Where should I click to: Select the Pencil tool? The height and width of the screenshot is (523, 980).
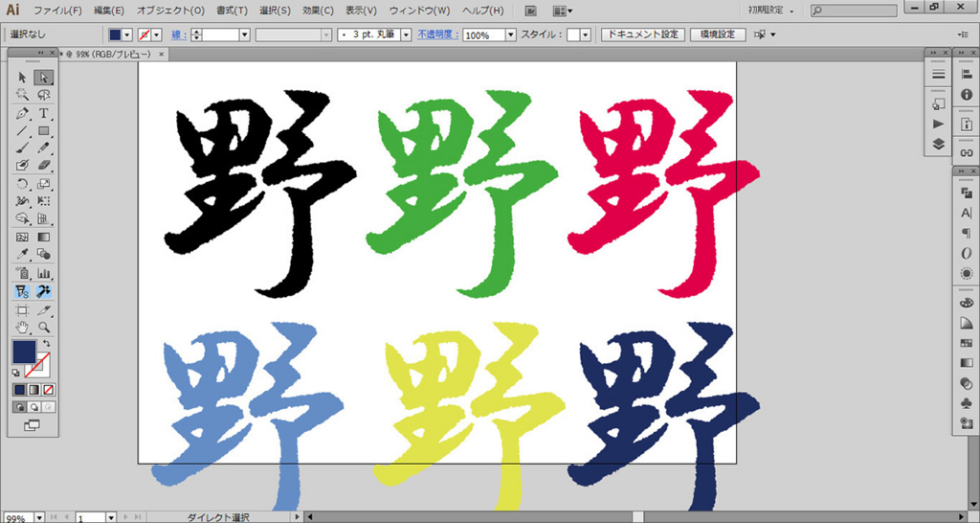44,148
